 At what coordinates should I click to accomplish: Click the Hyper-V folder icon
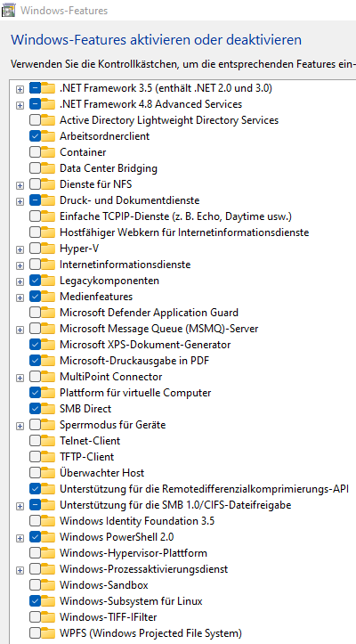[x=48, y=249]
